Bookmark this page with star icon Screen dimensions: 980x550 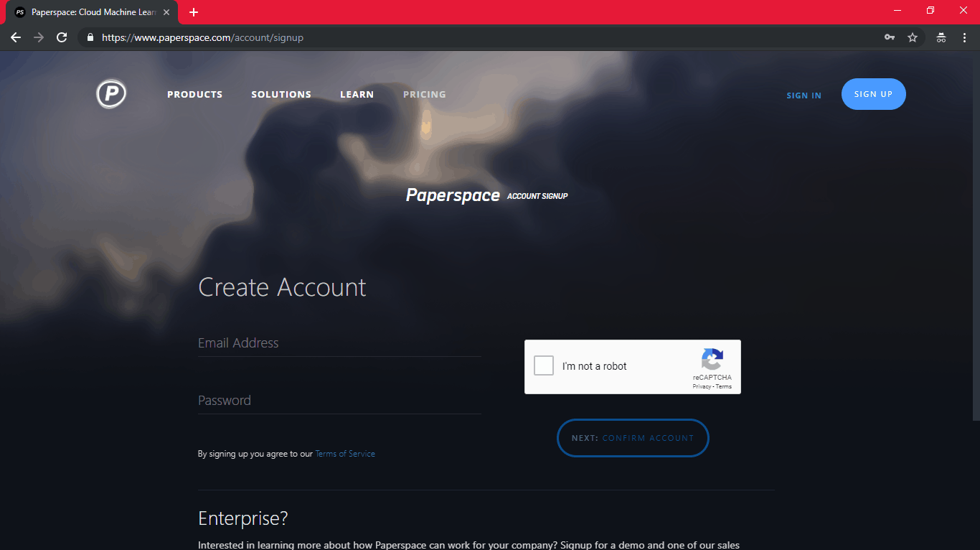click(913, 37)
